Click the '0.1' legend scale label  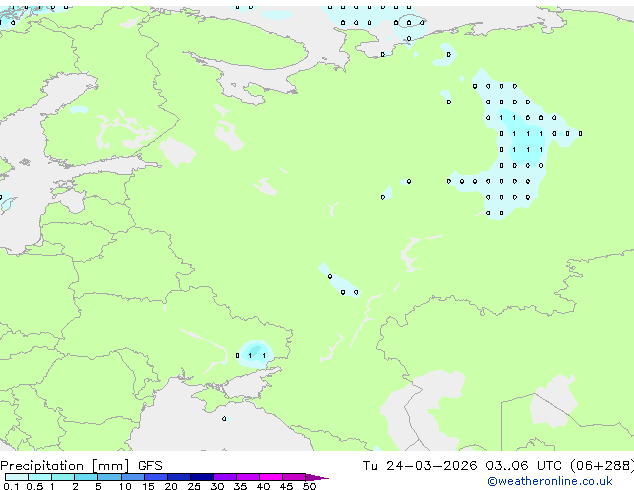click(11, 486)
